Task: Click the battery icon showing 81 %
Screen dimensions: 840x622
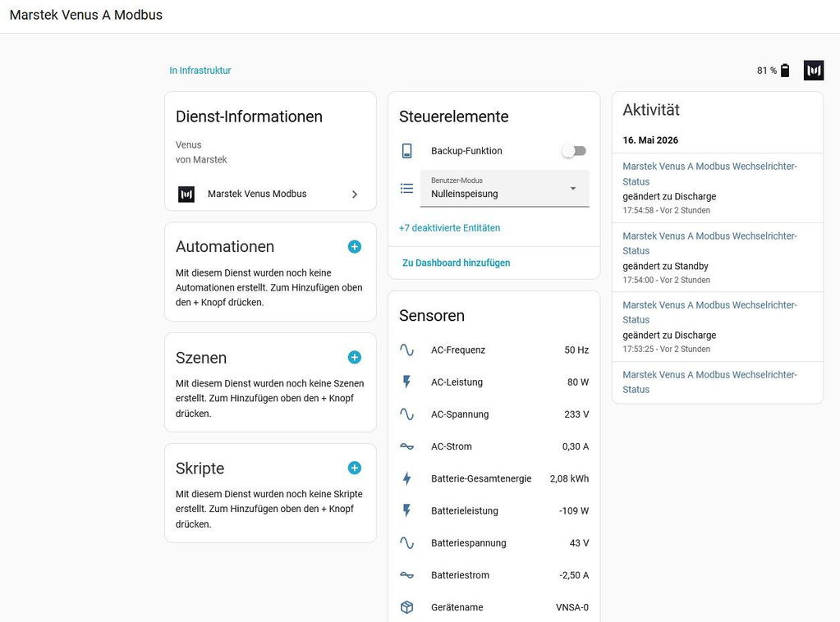Action: (785, 71)
